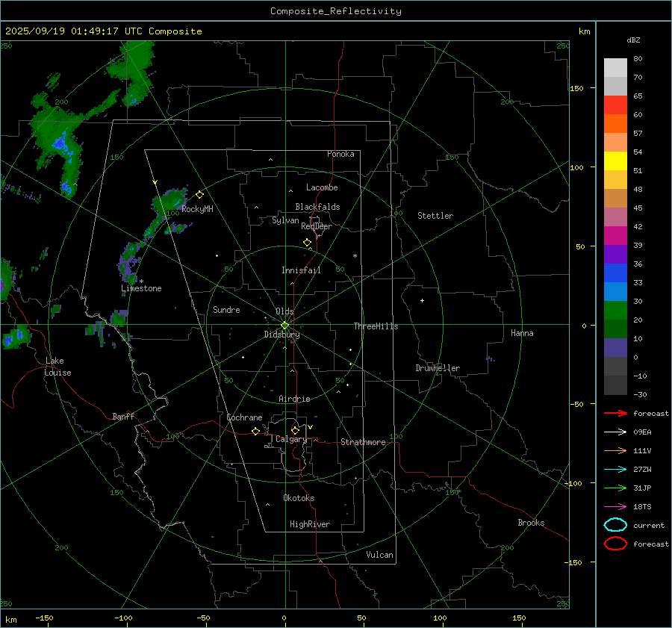The width and height of the screenshot is (672, 628).
Task: Click the white cross marker south of Stettler
Action: pyautogui.click(x=422, y=300)
